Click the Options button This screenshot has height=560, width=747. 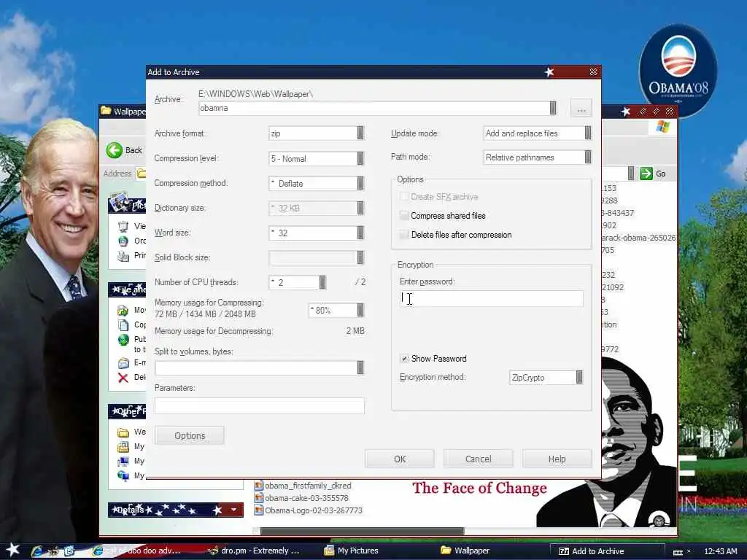point(190,436)
